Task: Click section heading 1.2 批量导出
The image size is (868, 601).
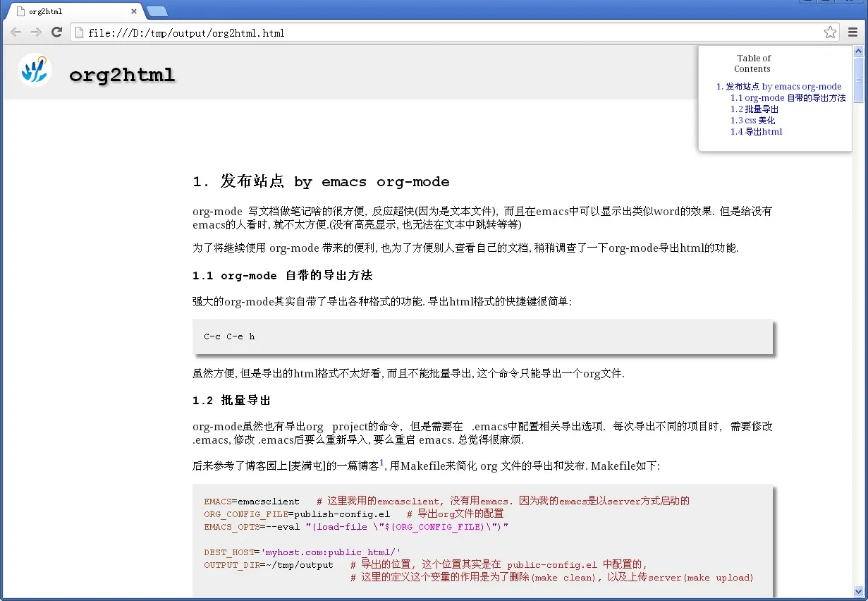Action: click(x=231, y=401)
